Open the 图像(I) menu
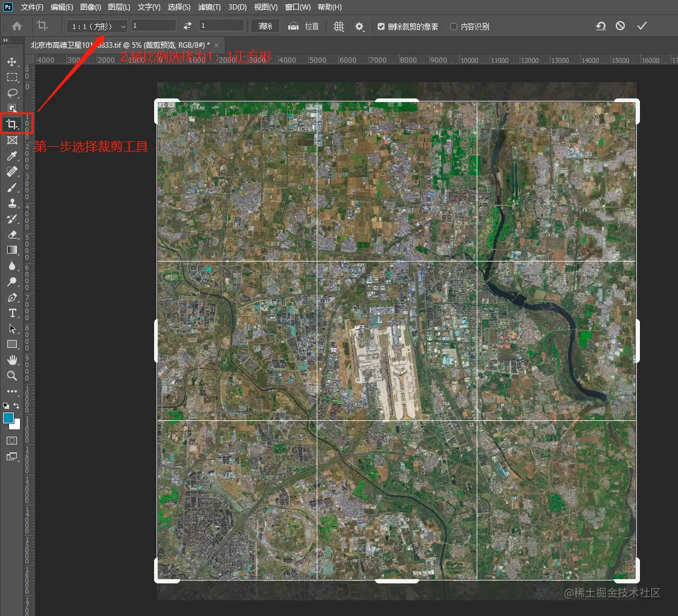 click(91, 7)
